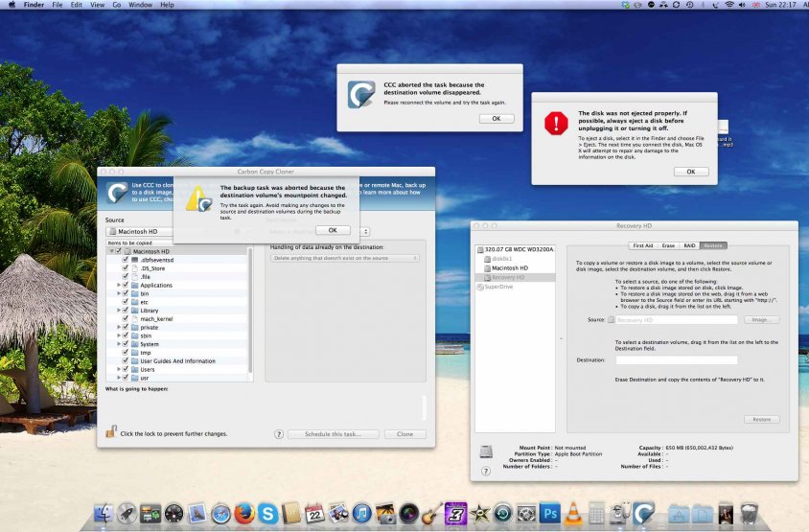809x532 pixels.
Task: Open GarageBand guitar icon in dock
Action: click(432, 514)
